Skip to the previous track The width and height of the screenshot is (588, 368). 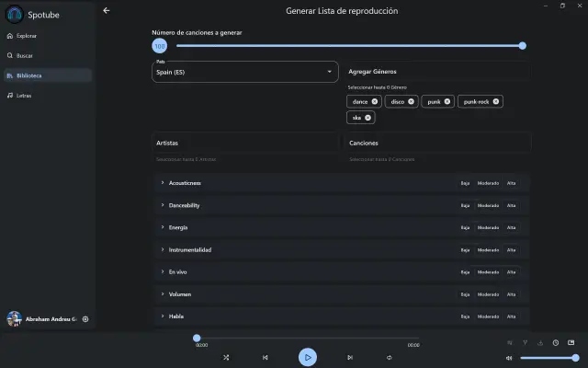pos(266,357)
